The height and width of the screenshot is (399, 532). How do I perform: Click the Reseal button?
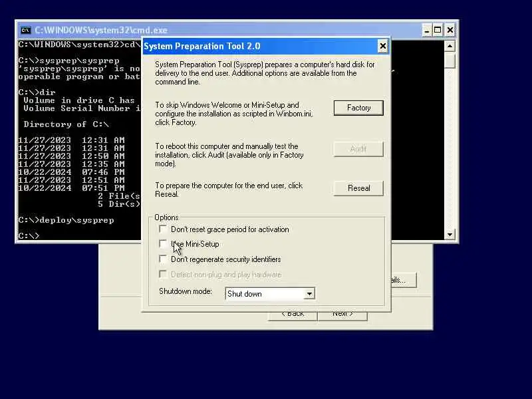coord(358,188)
